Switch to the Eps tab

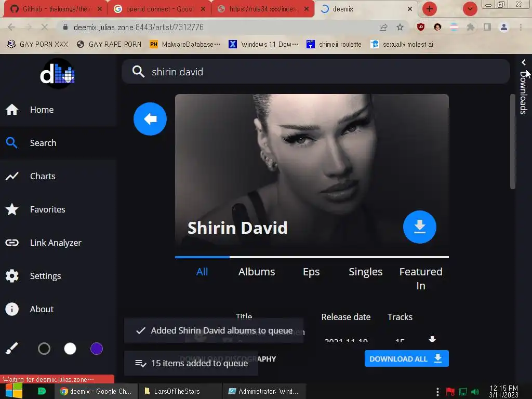tap(312, 272)
